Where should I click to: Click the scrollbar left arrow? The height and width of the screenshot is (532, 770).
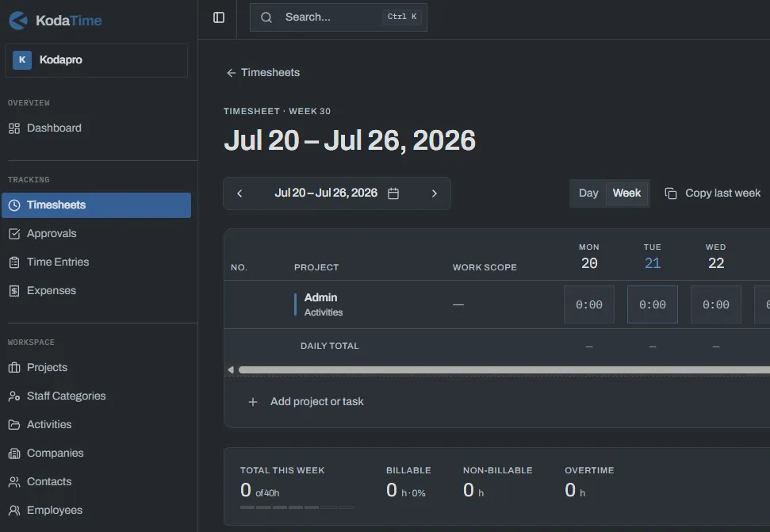coord(231,370)
